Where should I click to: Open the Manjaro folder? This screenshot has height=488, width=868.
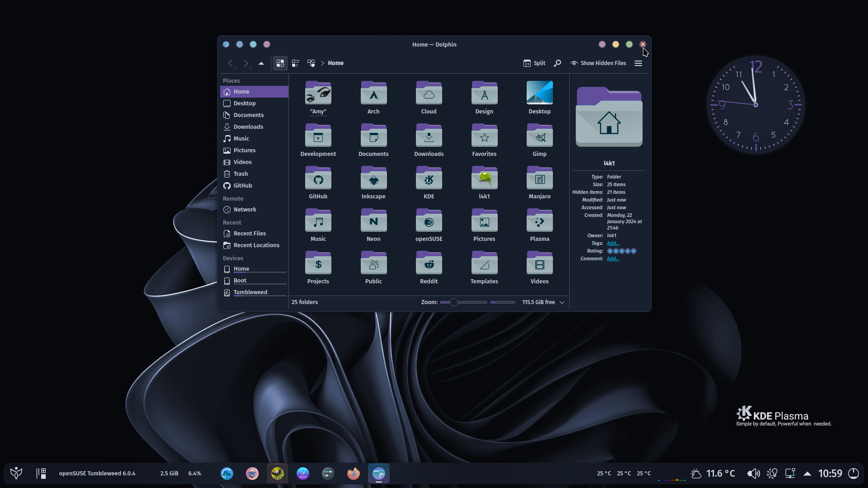539,183
